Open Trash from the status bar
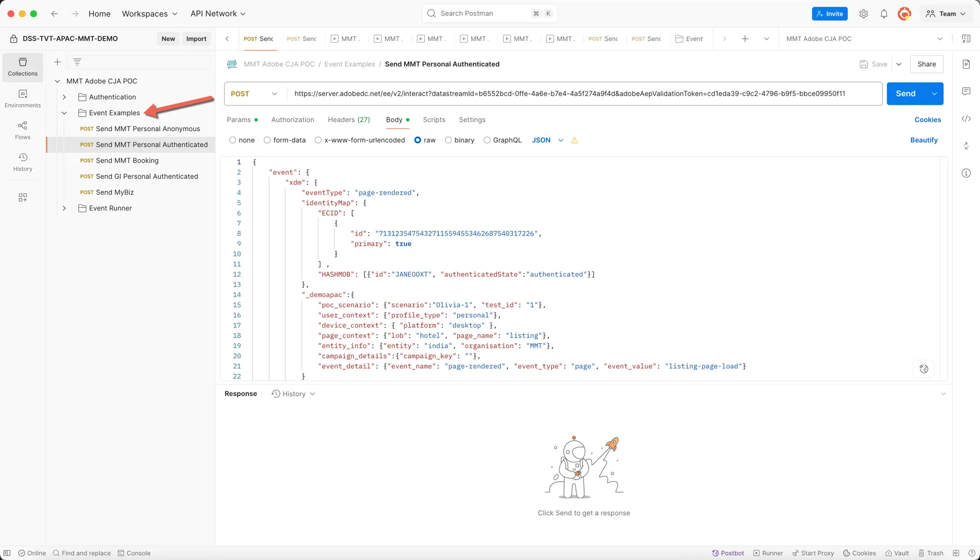This screenshot has height=560, width=980. click(x=931, y=553)
